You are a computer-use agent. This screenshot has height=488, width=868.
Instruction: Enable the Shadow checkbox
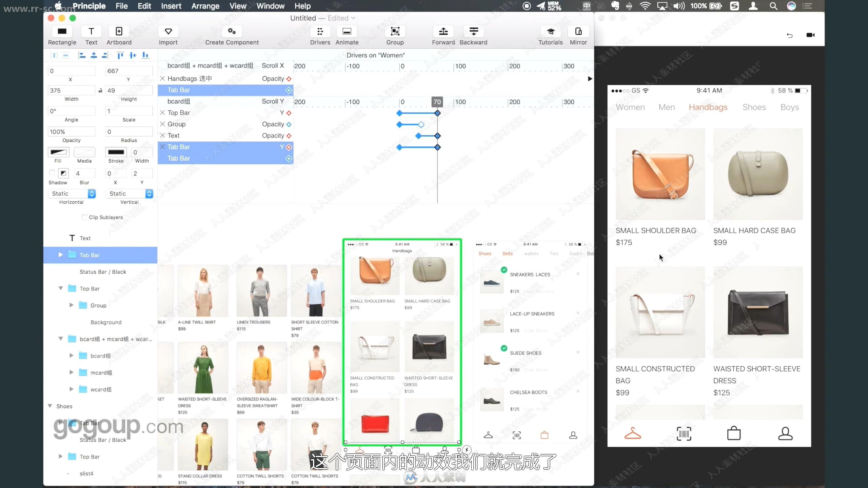[52, 173]
